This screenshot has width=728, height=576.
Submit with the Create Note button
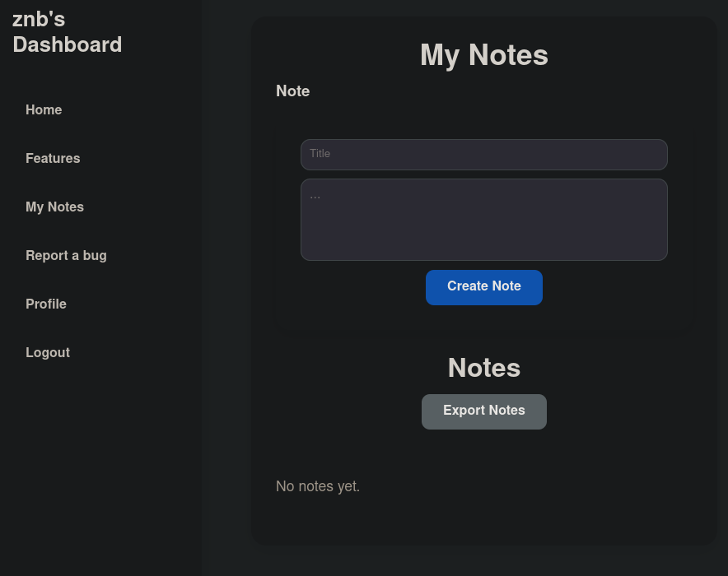click(x=483, y=287)
